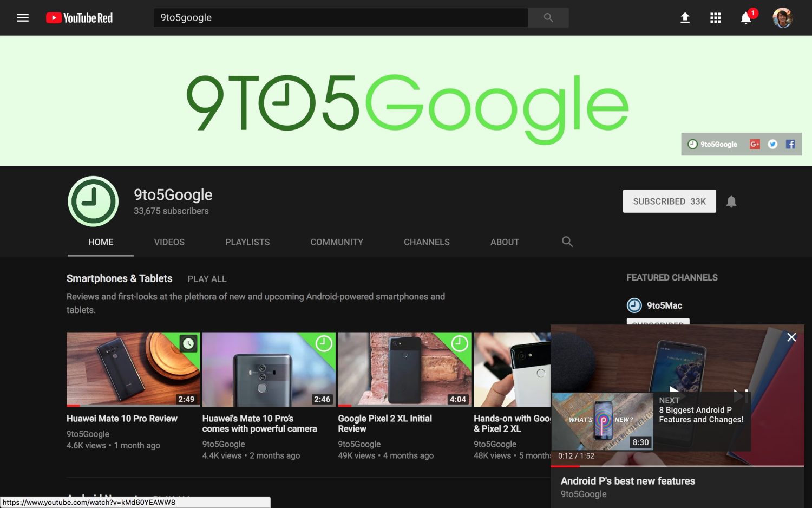The image size is (812, 508).
Task: Click the 9to5Mac featured channel avatar
Action: coord(634,305)
